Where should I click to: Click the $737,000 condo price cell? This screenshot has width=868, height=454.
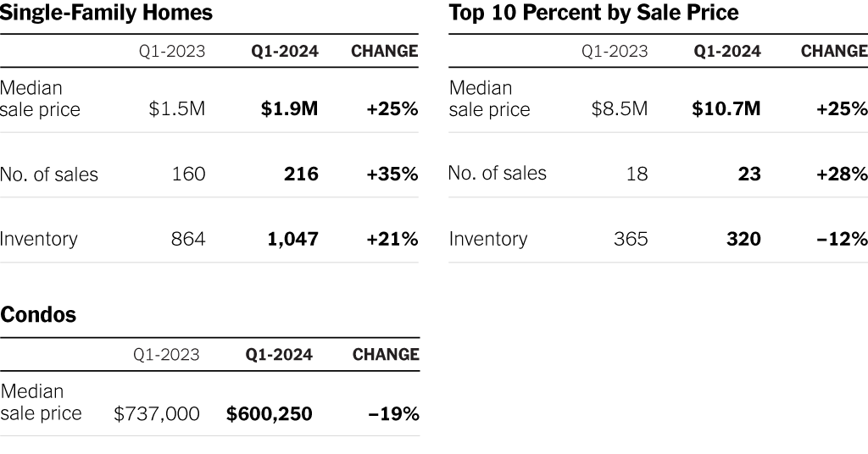[157, 413]
